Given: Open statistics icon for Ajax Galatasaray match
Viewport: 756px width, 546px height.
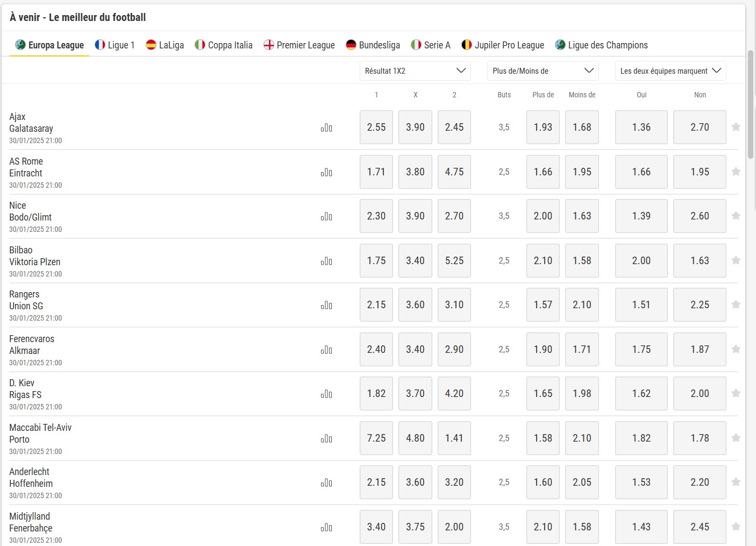Looking at the screenshot, I should point(326,127).
